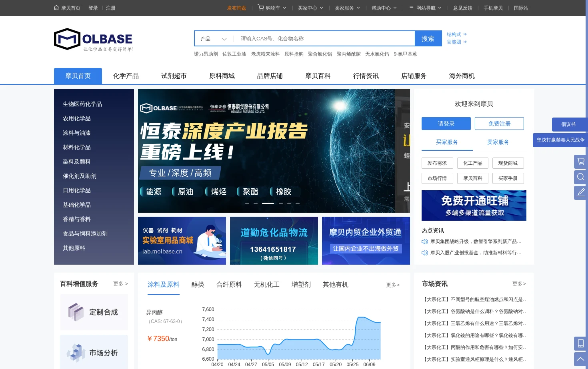588x369 pixels.
Task: Open the 行情资讯 nav tab
Action: pyautogui.click(x=366, y=76)
